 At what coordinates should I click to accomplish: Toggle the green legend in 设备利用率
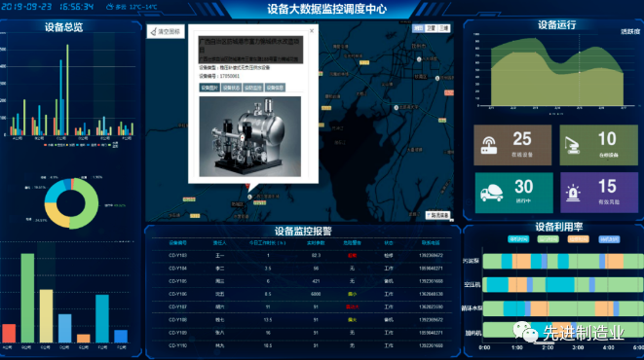point(548,239)
